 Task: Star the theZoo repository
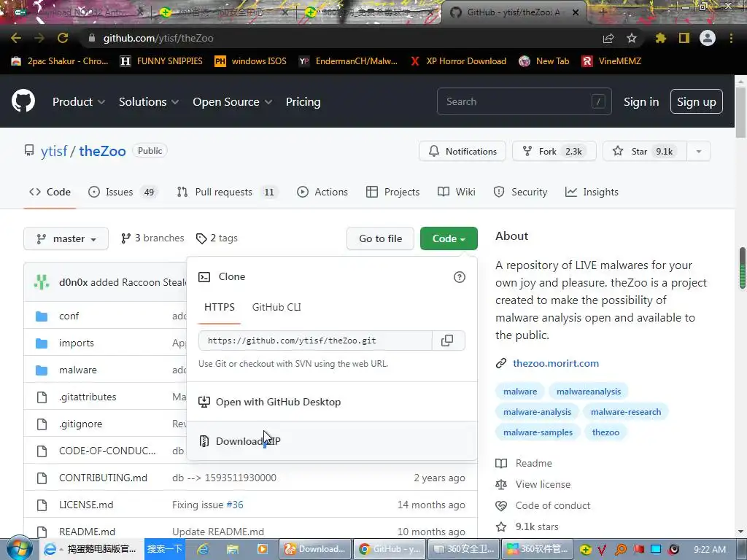click(645, 151)
